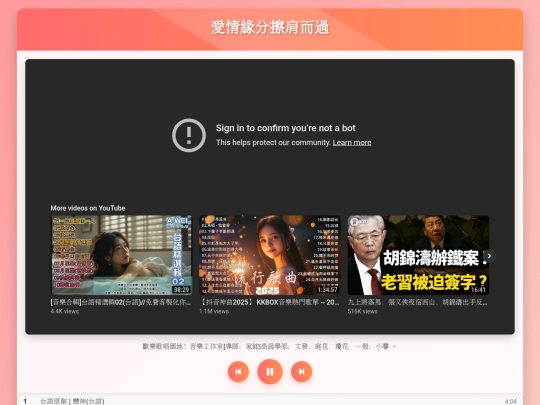Open title [音樂合輯]台語精選輯02
Image resolution: width=540 pixels, height=405 pixels.
coord(121,302)
